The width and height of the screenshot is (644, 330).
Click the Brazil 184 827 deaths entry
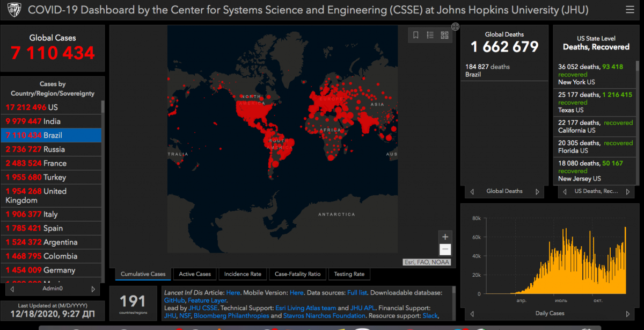504,70
